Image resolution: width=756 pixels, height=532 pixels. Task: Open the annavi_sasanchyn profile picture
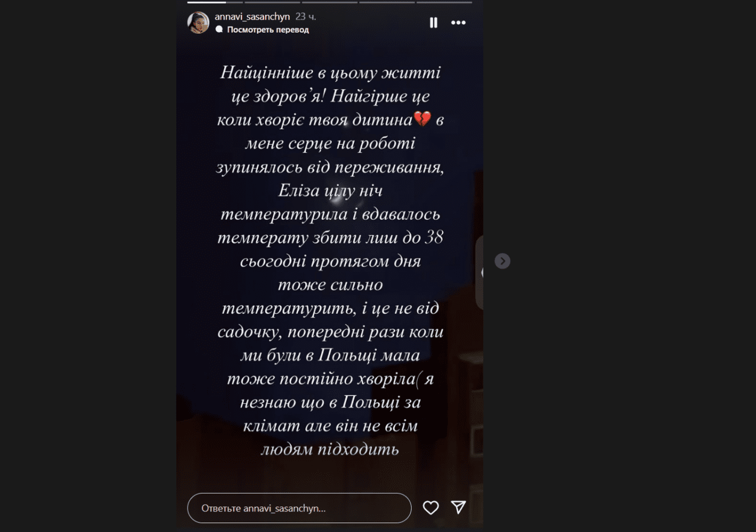point(199,22)
